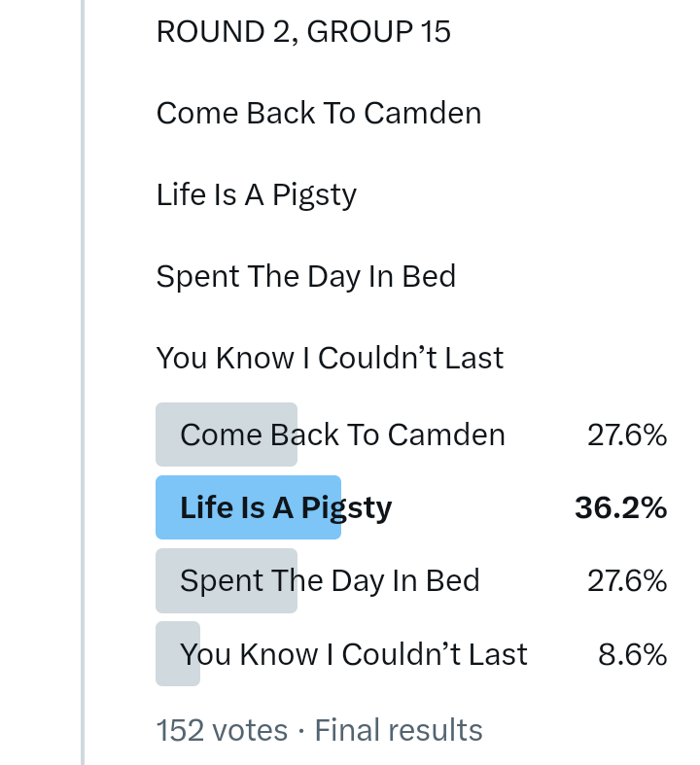This screenshot has width=700, height=765.
Task: Click the "ROUND 2, GROUP 15" heading text
Action: (303, 32)
